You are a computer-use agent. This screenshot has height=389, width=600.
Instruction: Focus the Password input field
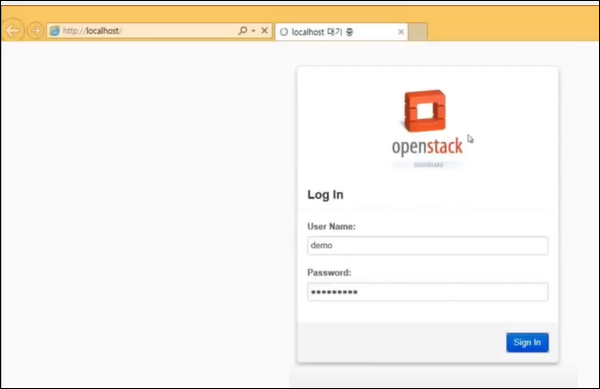(x=427, y=292)
